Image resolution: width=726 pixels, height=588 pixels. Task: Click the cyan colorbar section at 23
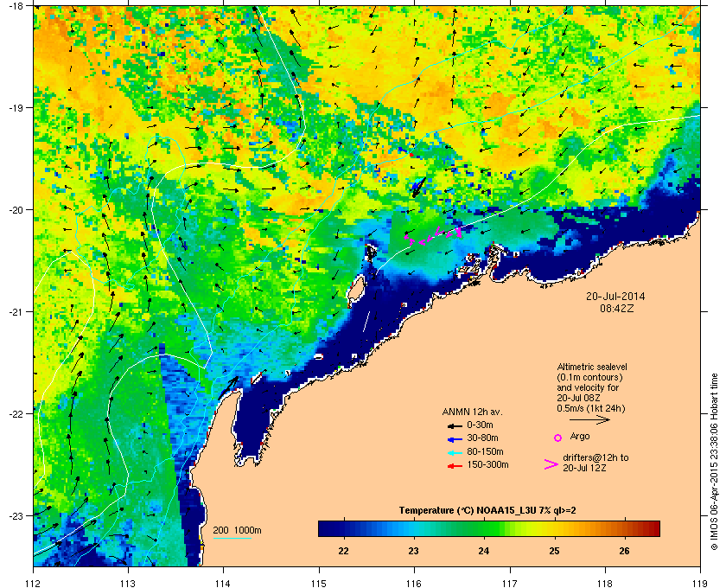click(413, 528)
